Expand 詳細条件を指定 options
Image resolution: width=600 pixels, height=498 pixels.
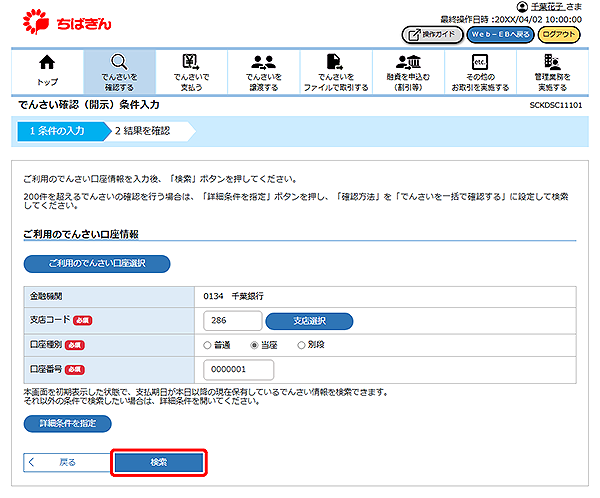68,423
